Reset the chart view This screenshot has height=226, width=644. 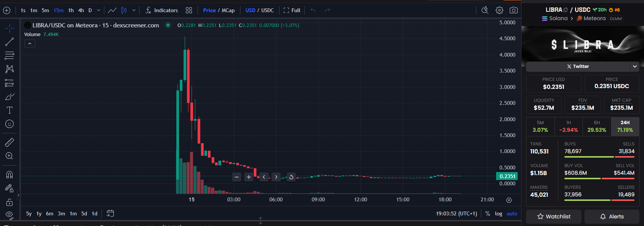point(291,177)
